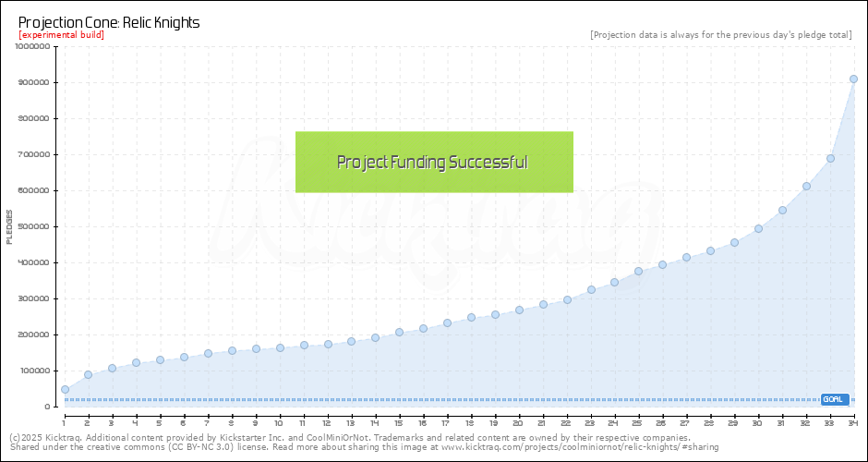Click the Project Funding Successful banner
Image resolution: width=868 pixels, height=462 pixels.
point(434,163)
